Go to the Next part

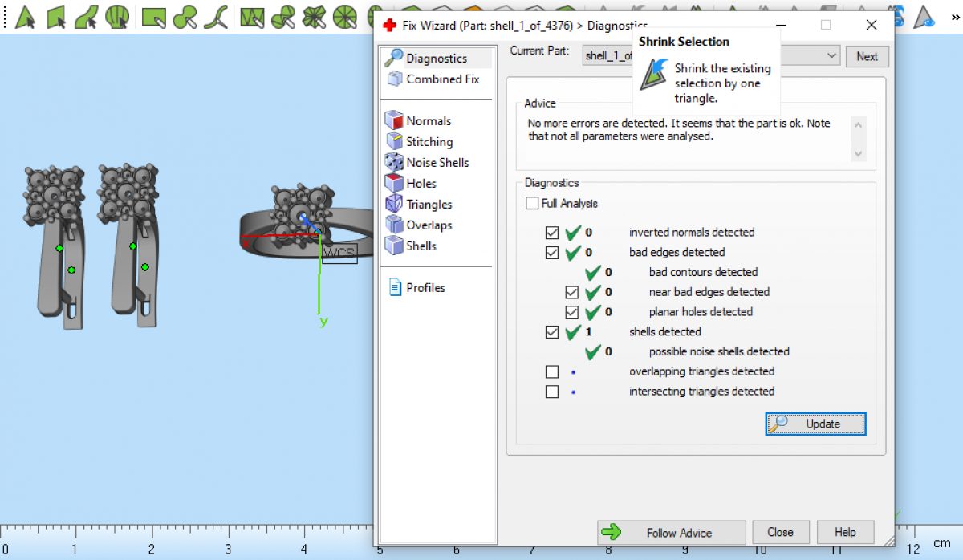[x=867, y=56]
